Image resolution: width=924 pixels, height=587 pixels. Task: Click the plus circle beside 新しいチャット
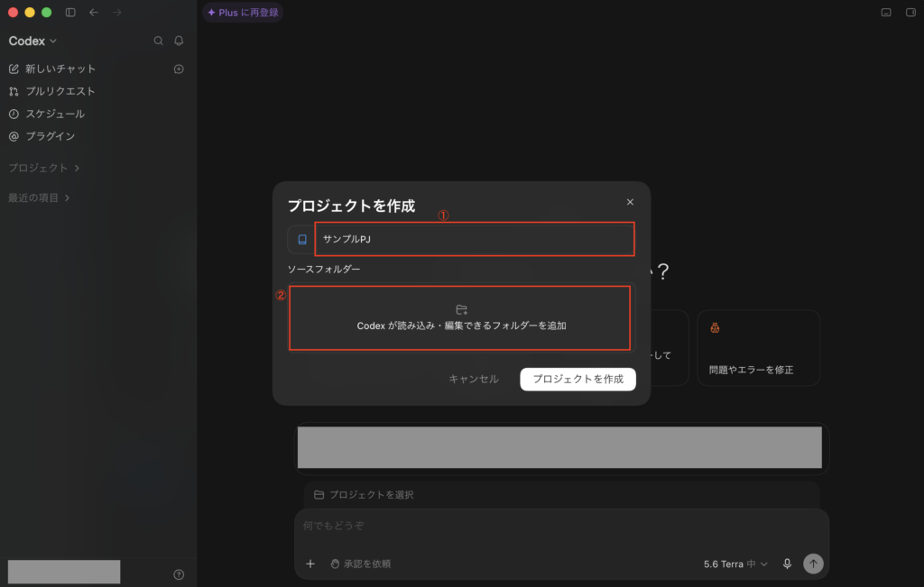[x=179, y=69]
